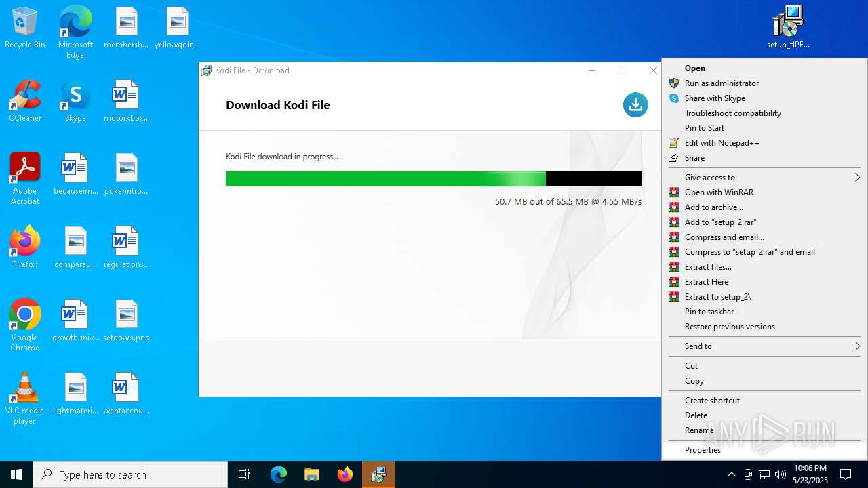Choose Compress to "setup_2.rar" and email
The width and height of the screenshot is (868, 488).
764,252
